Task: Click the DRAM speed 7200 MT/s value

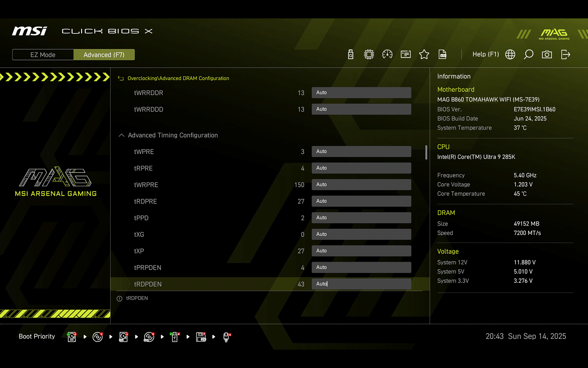Action: (527, 233)
